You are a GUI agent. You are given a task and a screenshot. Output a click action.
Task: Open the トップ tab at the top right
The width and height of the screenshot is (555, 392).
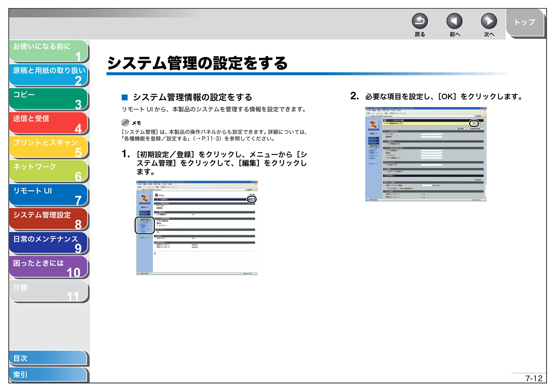point(525,23)
